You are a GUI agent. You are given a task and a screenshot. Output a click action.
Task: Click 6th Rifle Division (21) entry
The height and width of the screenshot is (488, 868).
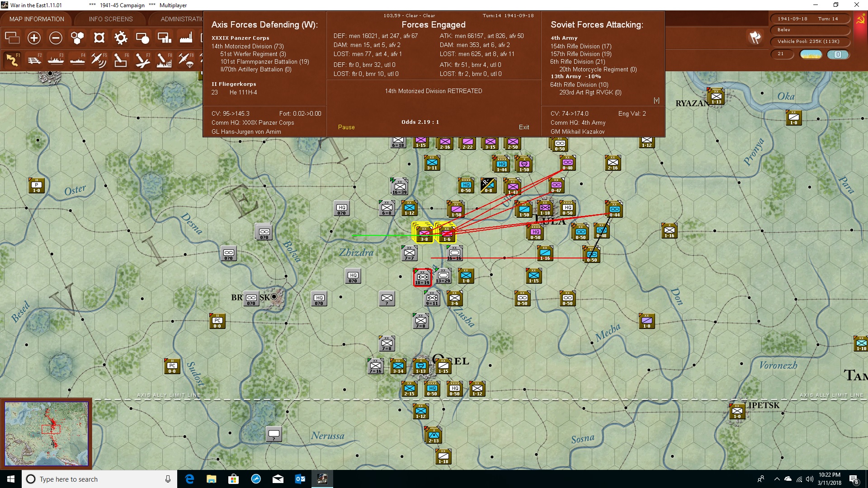pos(578,62)
